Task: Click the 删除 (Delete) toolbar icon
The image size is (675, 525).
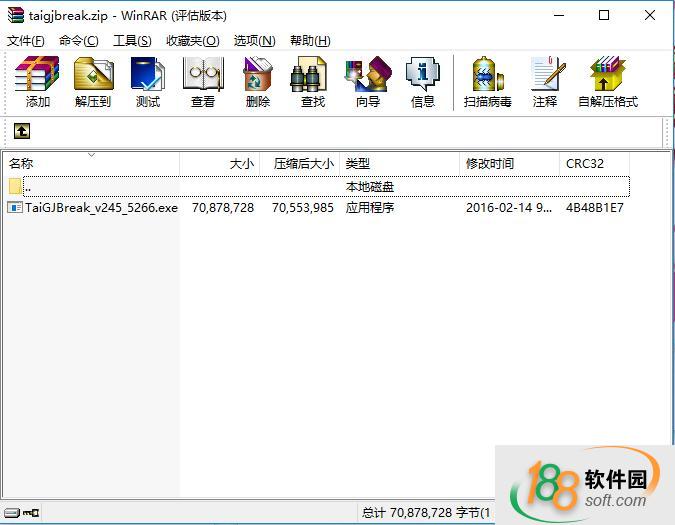Action: 258,82
